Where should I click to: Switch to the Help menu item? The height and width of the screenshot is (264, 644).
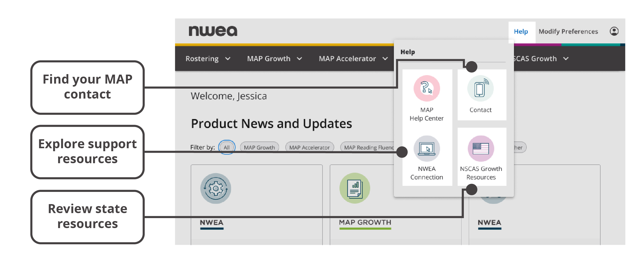tap(521, 31)
